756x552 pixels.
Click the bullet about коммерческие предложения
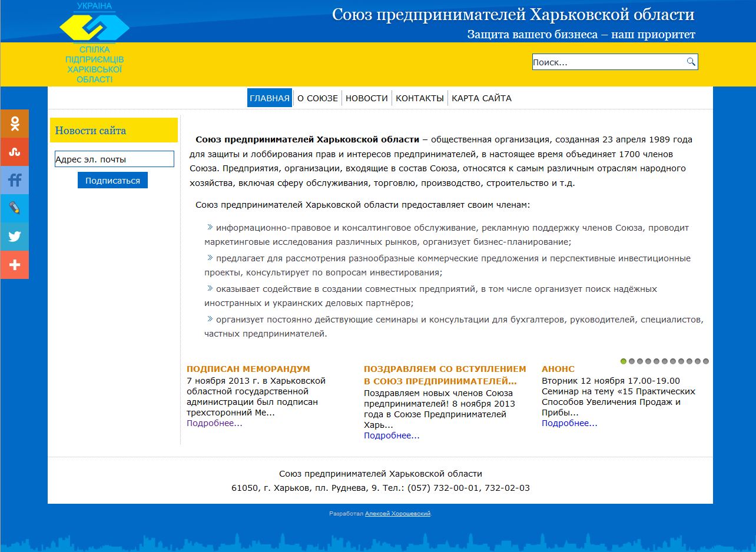point(447,265)
